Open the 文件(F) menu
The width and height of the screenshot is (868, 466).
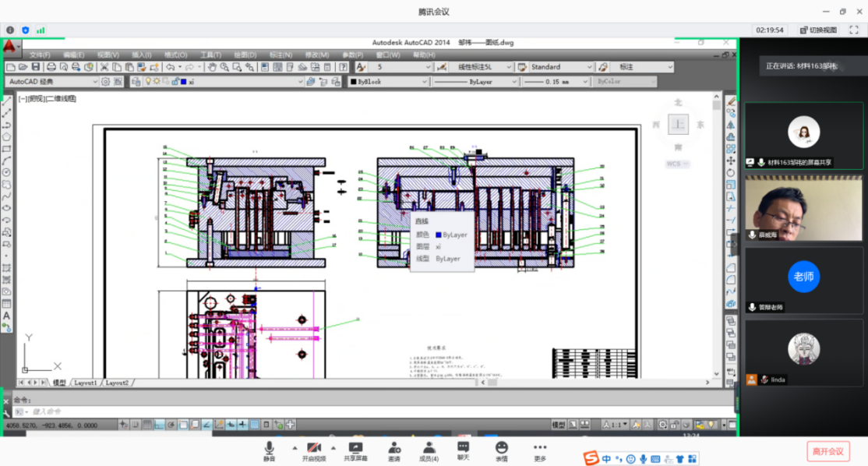pos(40,55)
